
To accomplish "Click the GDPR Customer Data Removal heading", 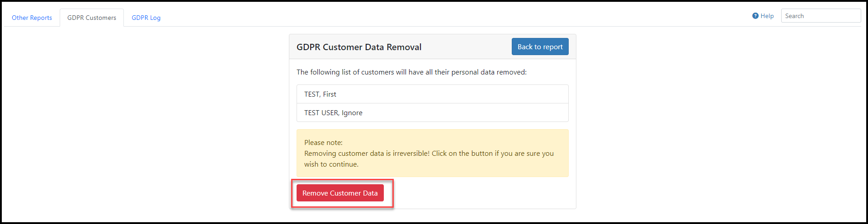I will point(359,47).
